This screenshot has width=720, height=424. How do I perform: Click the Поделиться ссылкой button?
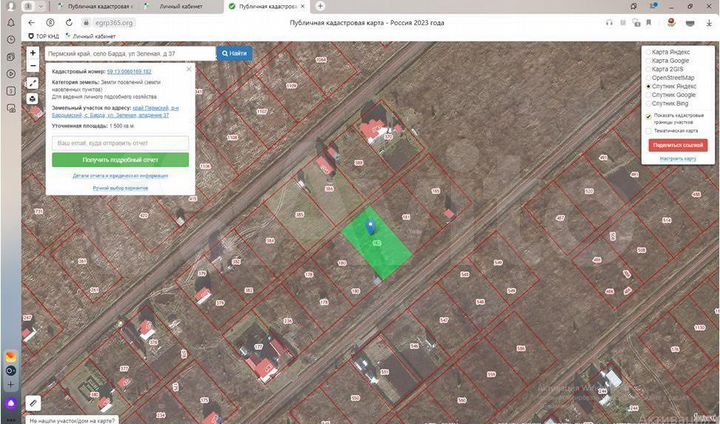678,145
